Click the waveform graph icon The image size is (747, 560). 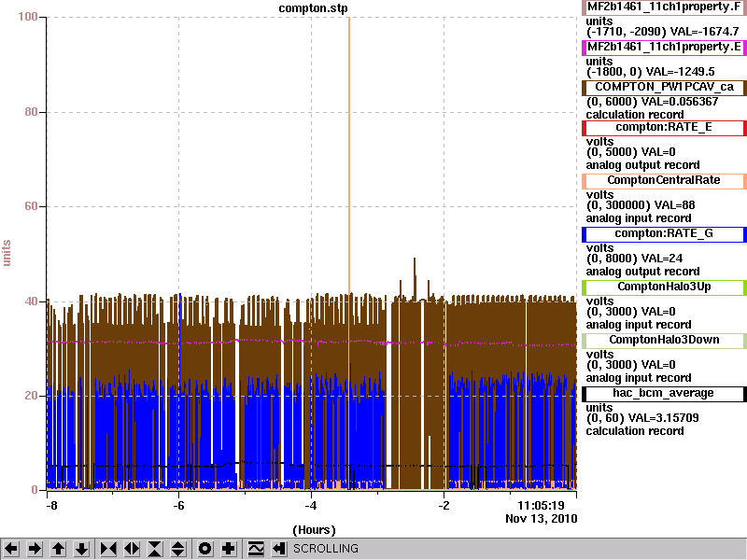[x=256, y=549]
